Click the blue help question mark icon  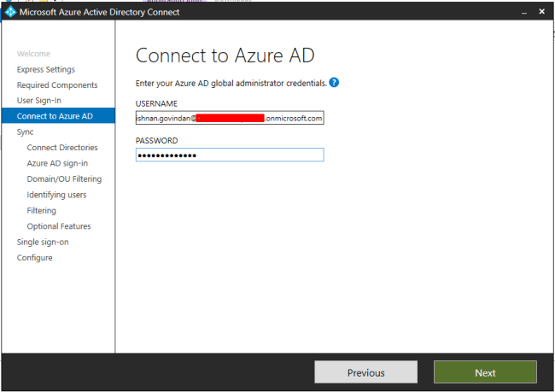pos(334,83)
